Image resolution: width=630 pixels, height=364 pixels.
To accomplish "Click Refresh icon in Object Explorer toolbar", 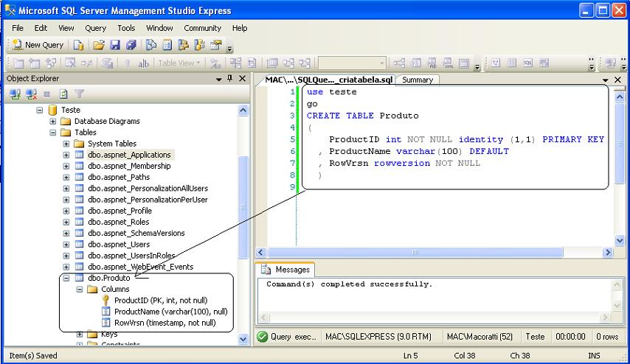I will (63, 94).
